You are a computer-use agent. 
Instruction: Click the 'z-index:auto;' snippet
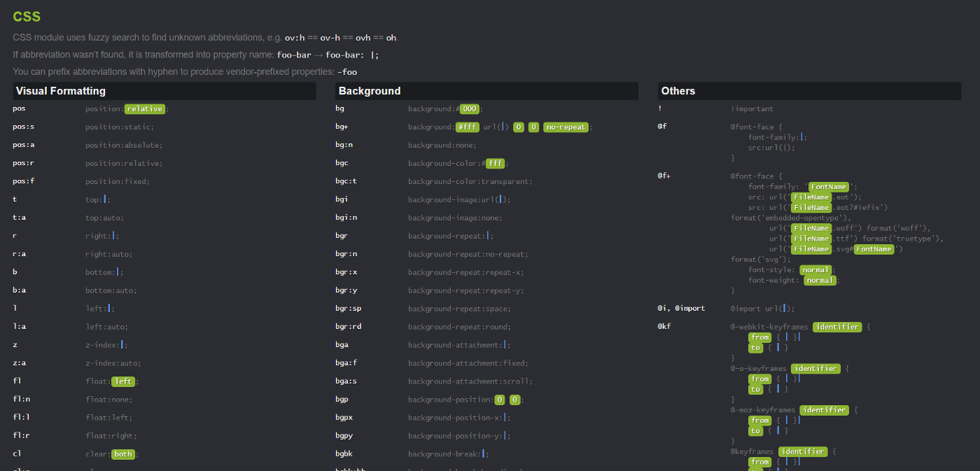click(113, 363)
